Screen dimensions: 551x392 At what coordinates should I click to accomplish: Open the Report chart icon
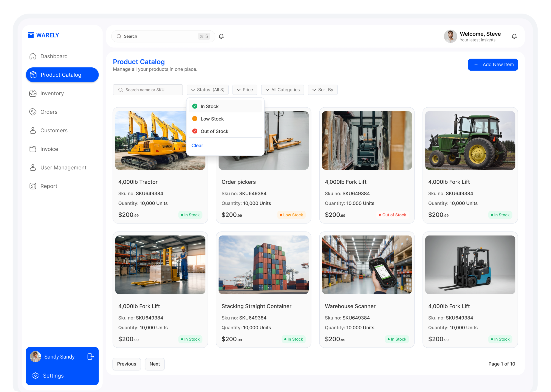click(x=33, y=186)
